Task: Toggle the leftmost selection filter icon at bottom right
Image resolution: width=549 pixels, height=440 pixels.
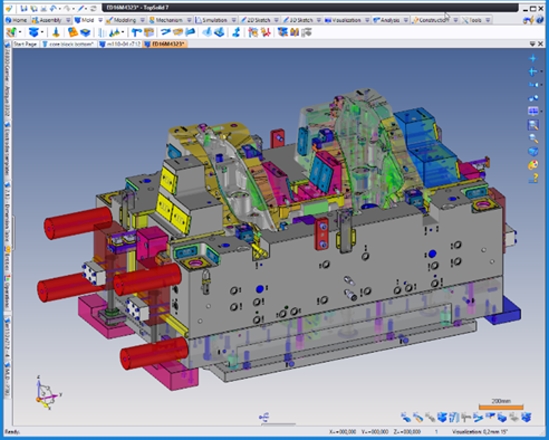Action: coord(406,417)
